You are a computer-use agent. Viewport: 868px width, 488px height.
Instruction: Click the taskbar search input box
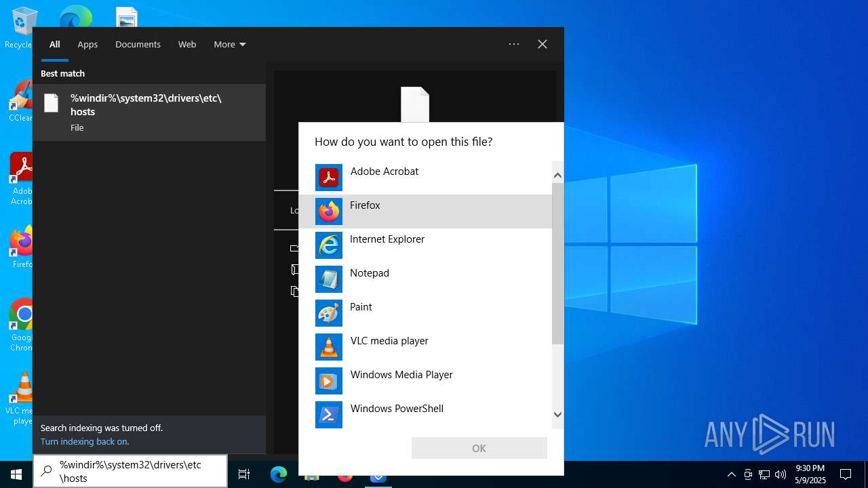[130, 471]
